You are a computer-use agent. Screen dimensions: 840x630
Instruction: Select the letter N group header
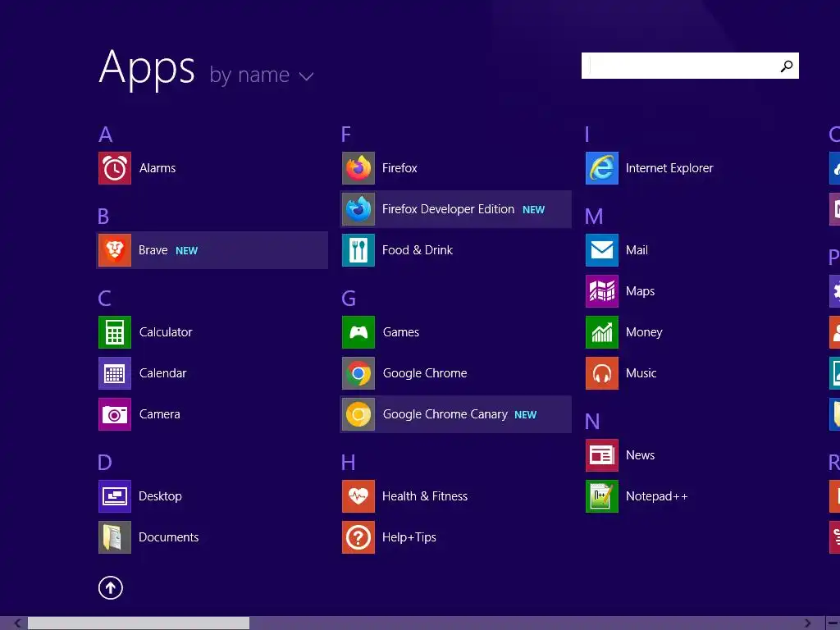(x=592, y=422)
